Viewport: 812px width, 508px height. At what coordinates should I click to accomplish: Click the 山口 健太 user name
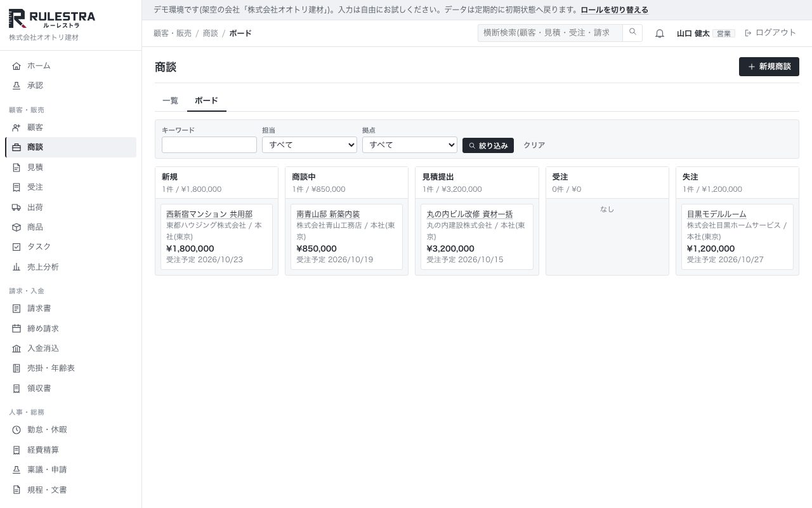[693, 34]
